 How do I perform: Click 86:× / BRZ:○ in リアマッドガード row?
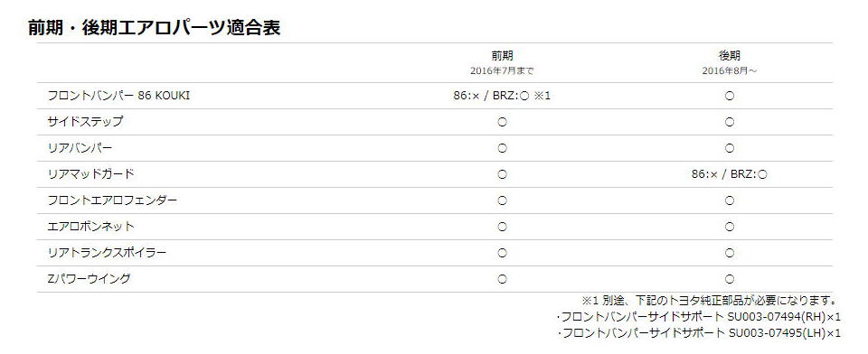[x=729, y=174]
